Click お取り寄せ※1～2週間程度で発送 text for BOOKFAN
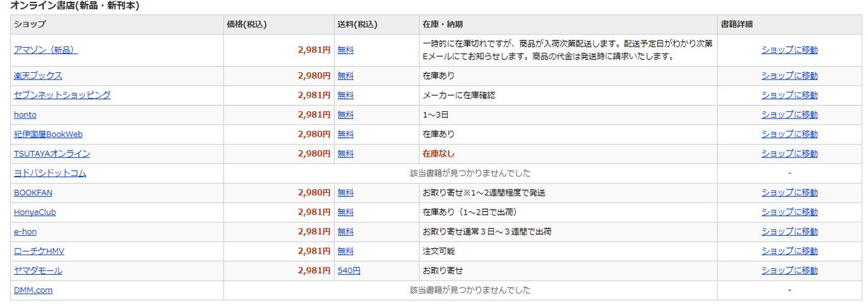 (484, 192)
